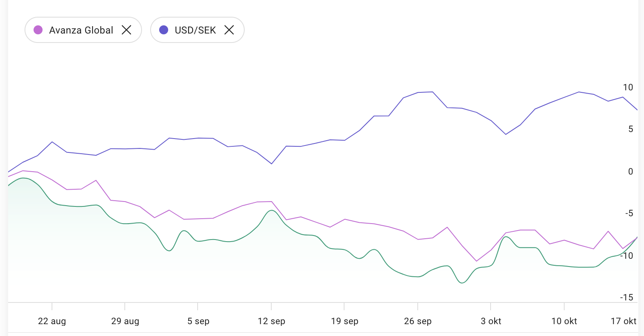The image size is (644, 336).
Task: Click the -5 value on the y-axis
Action: tap(629, 213)
